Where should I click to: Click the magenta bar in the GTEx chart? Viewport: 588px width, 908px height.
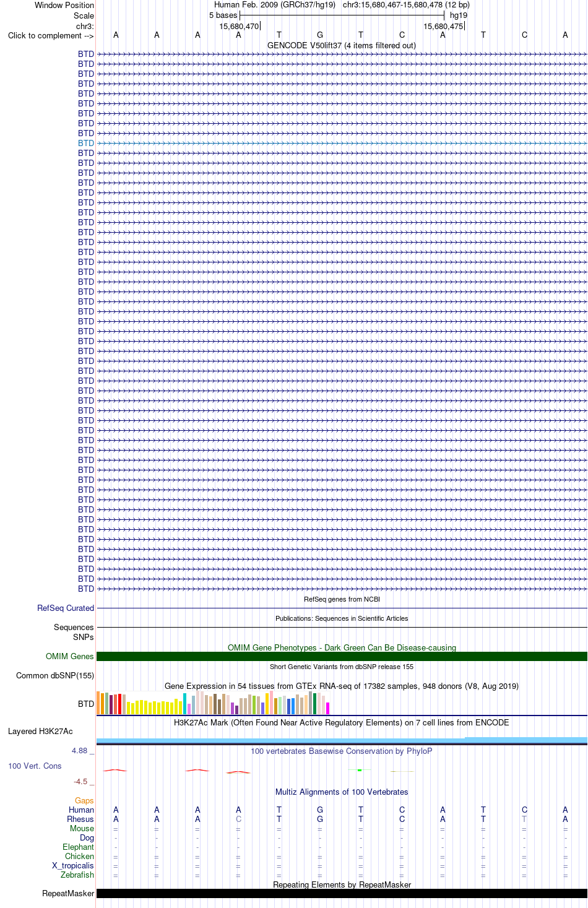328,709
